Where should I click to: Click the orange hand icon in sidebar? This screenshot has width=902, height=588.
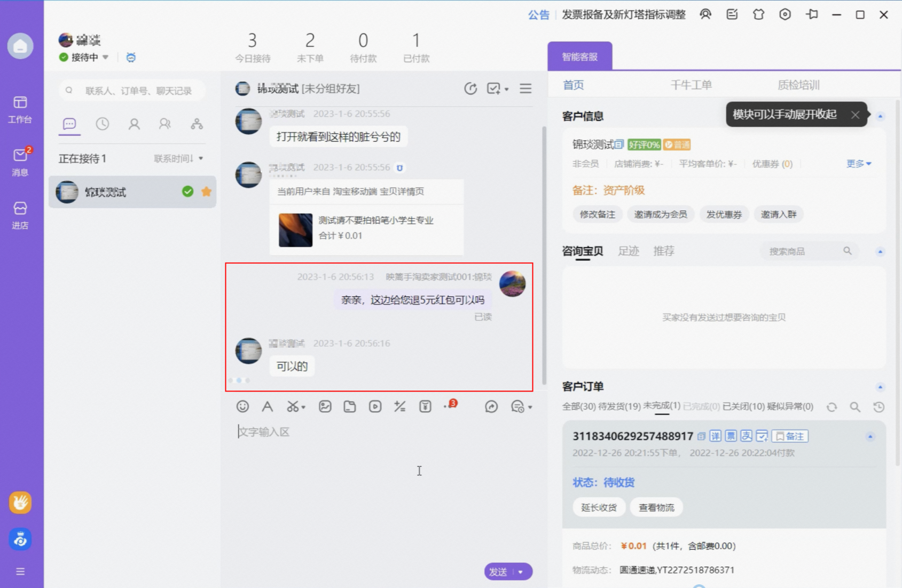point(20,503)
